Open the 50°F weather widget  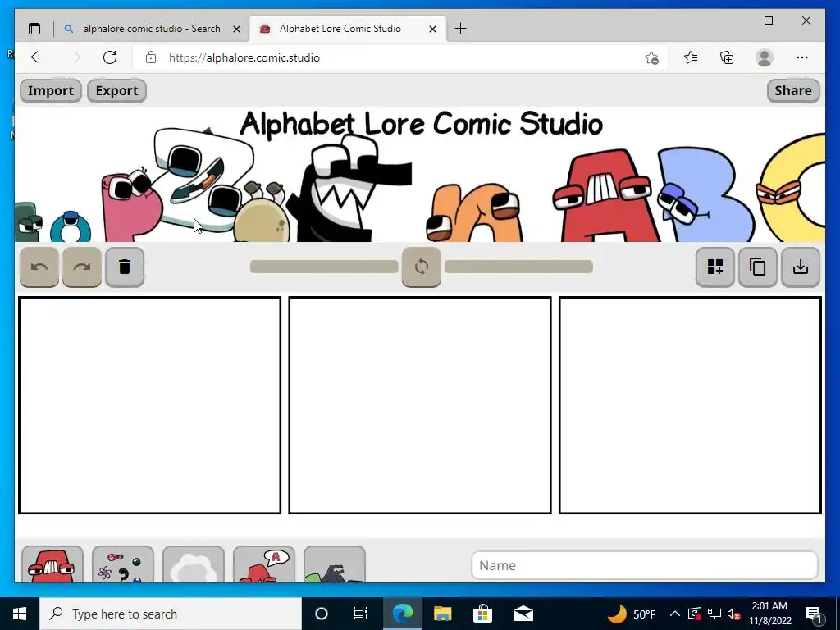pos(631,614)
